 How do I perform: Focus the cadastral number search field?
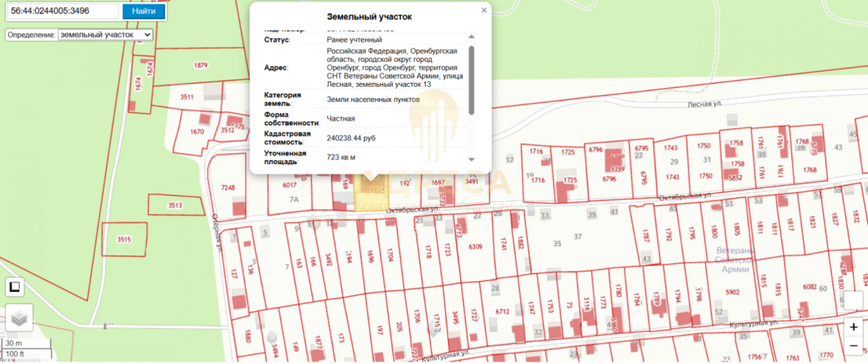point(63,11)
